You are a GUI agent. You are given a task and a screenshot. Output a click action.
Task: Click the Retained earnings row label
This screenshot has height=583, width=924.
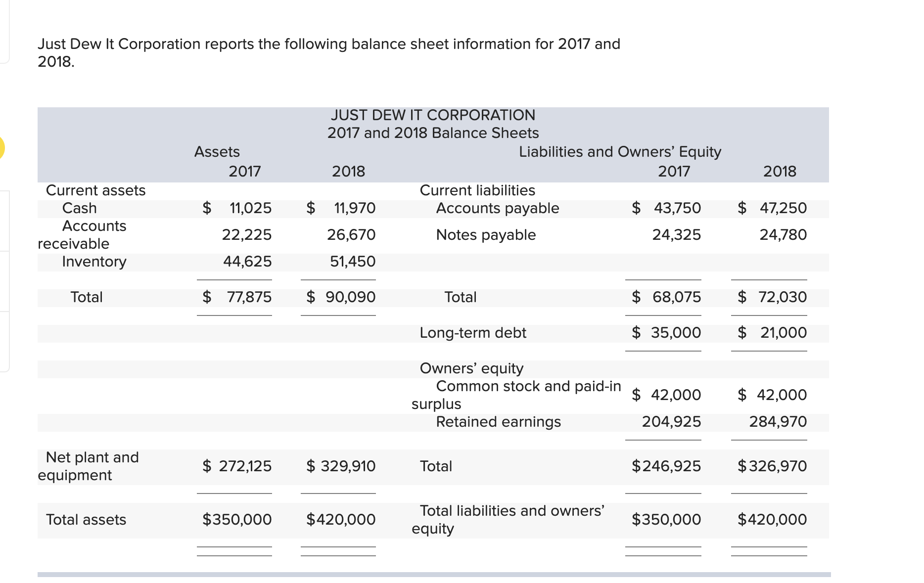498,422
